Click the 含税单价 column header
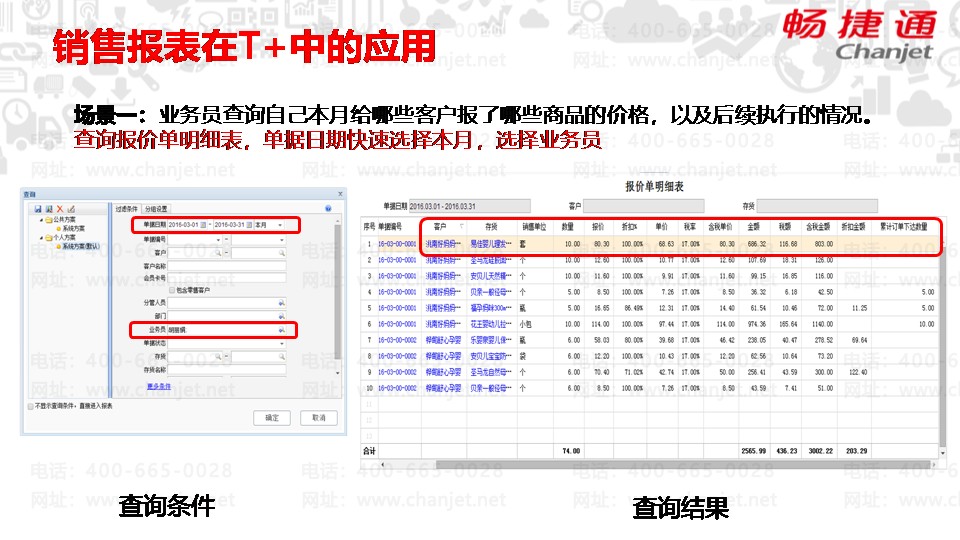 pyautogui.click(x=720, y=227)
